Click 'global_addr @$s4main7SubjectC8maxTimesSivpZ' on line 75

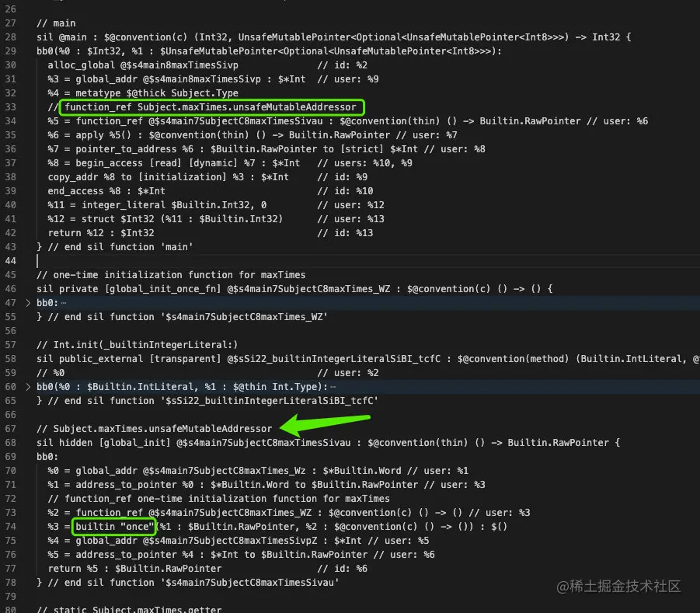(197, 541)
